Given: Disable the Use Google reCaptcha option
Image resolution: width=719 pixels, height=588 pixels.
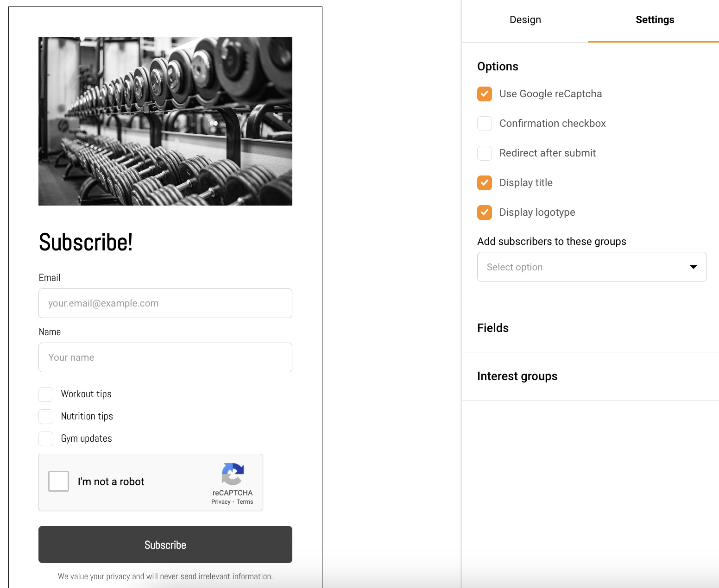Looking at the screenshot, I should pos(485,94).
